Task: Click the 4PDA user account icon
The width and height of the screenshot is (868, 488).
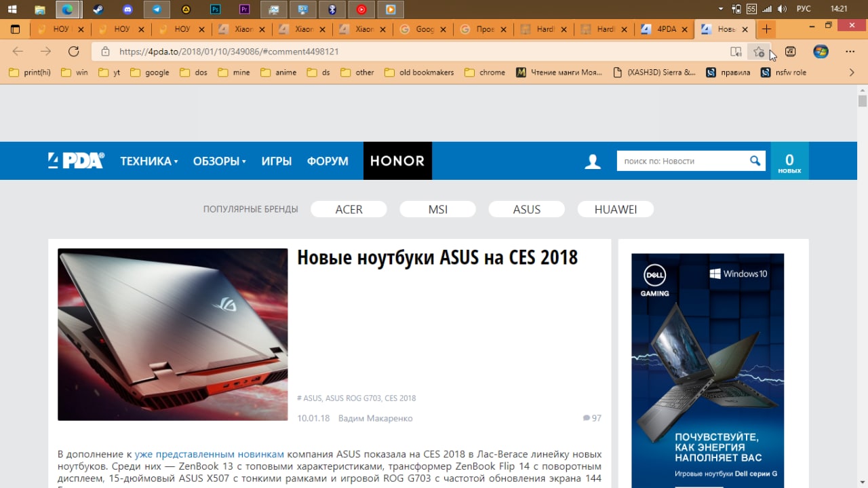Action: (x=593, y=161)
